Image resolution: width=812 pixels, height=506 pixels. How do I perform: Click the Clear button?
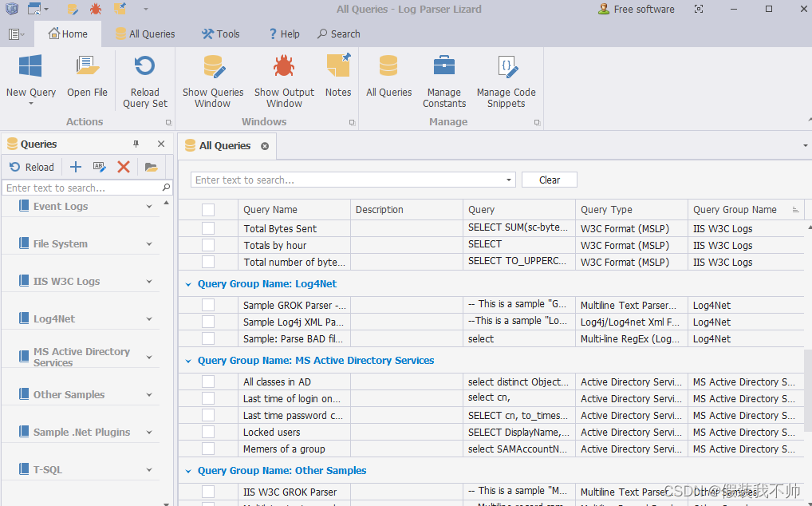[550, 180]
